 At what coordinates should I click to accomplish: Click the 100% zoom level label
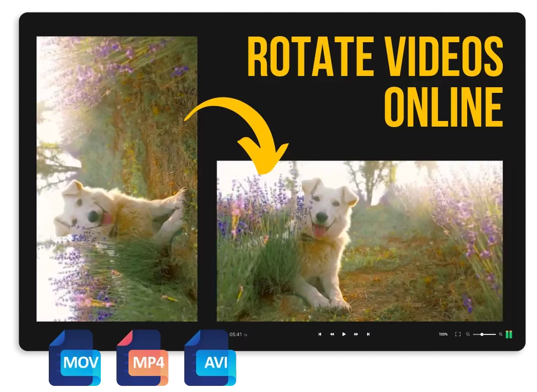coord(443,334)
